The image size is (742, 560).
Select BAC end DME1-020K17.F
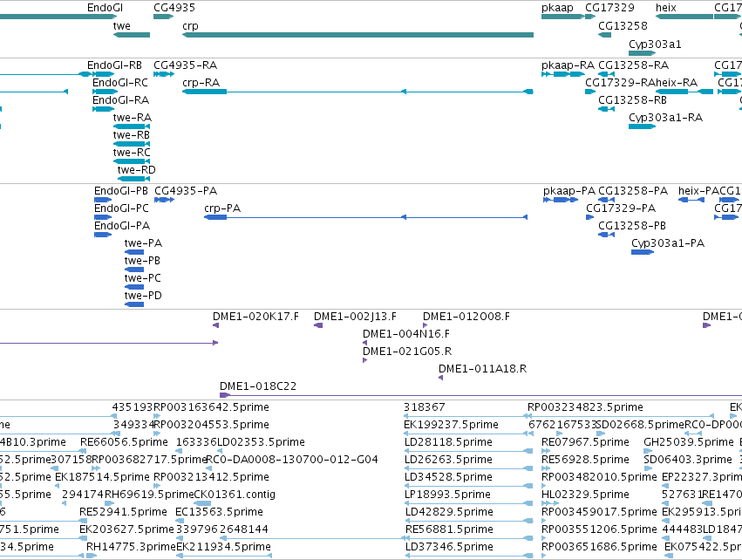click(256, 317)
